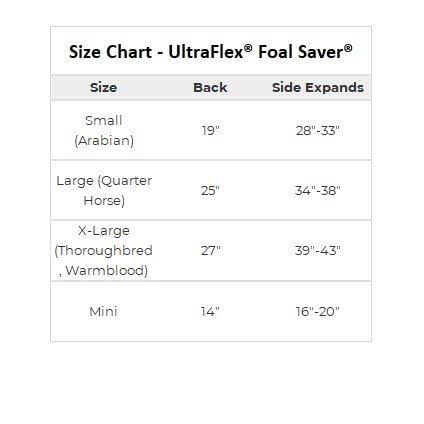Click the word Horse in Large row
The width and height of the screenshot is (424, 424).
pos(104,201)
